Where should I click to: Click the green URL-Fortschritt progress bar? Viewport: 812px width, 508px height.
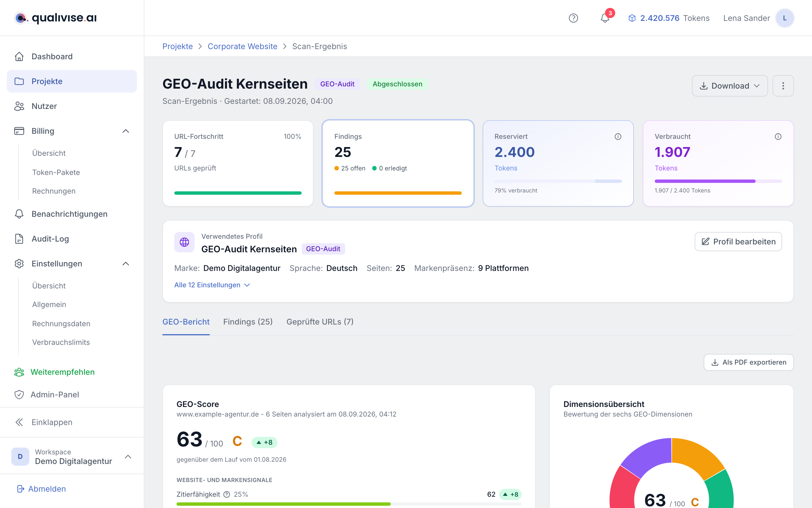(238, 193)
